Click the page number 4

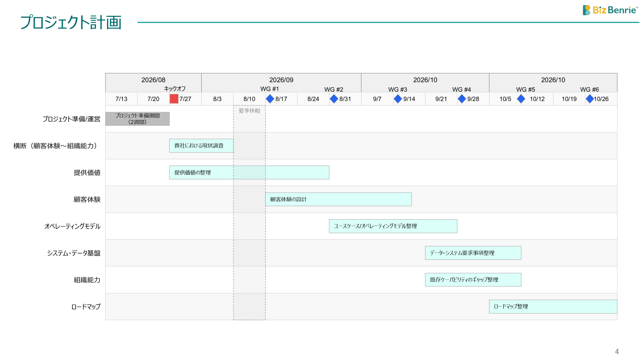pos(617,352)
